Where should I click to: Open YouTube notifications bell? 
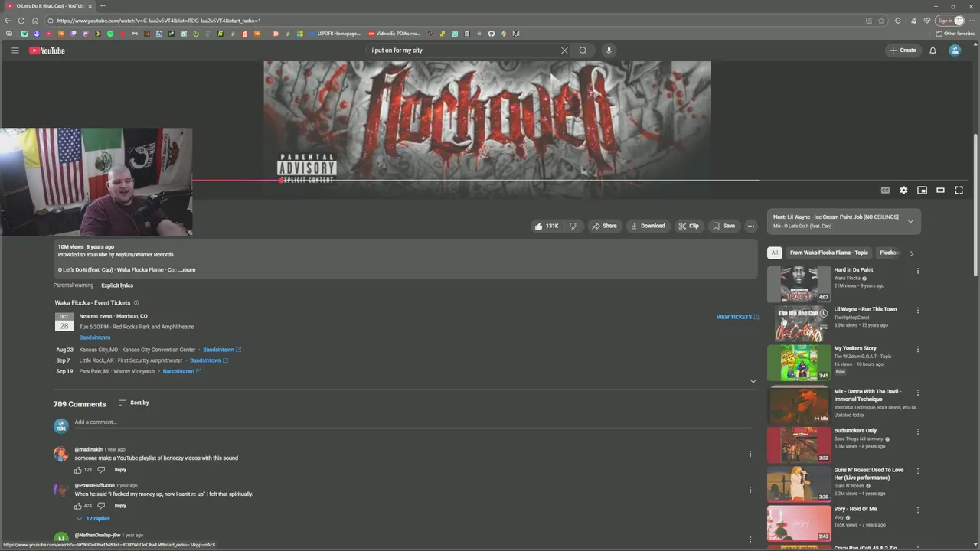(933, 51)
